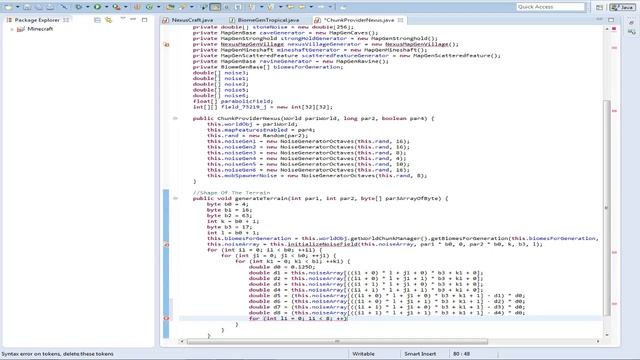
Task: Click the scroll-right arrow of the editor
Action: coord(598,341)
